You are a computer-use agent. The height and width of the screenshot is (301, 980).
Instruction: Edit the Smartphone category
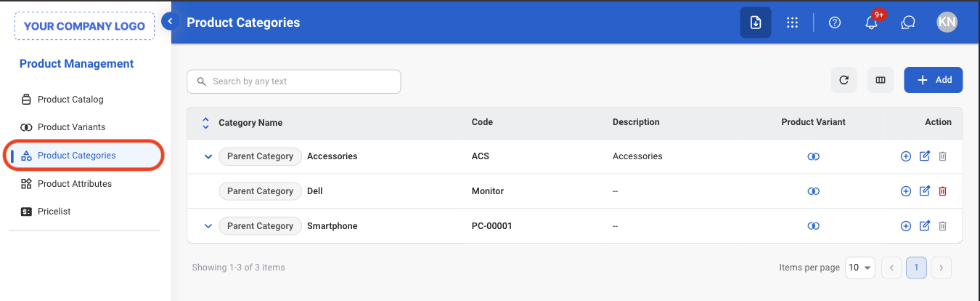(925, 226)
